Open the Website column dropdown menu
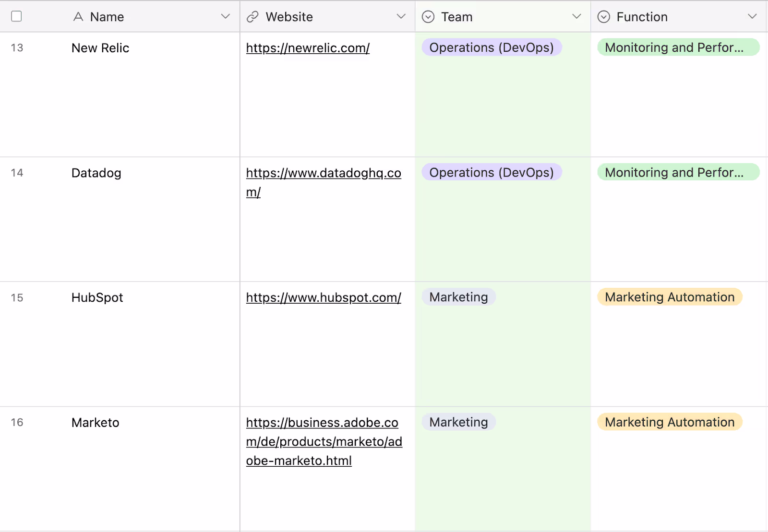 (401, 16)
